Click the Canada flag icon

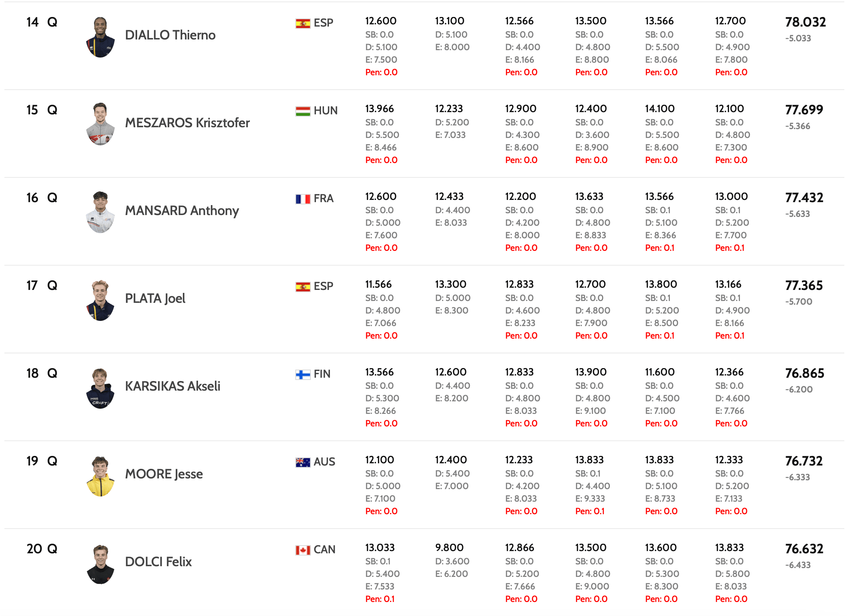(302, 550)
